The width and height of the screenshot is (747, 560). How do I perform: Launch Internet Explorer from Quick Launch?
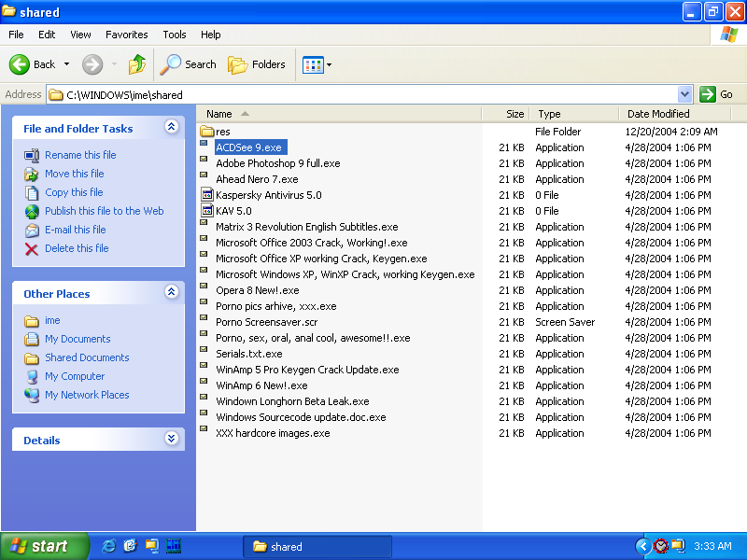(108, 546)
